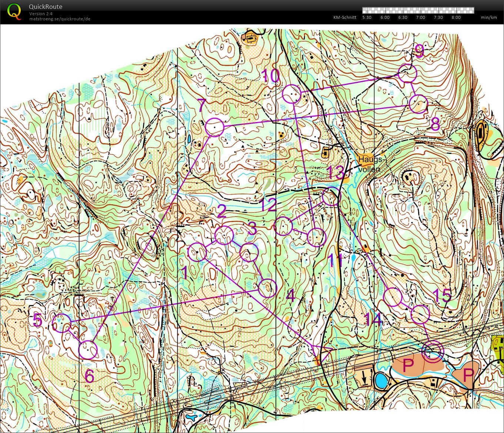Click the KM-Schnitt legend label

pos(345,17)
